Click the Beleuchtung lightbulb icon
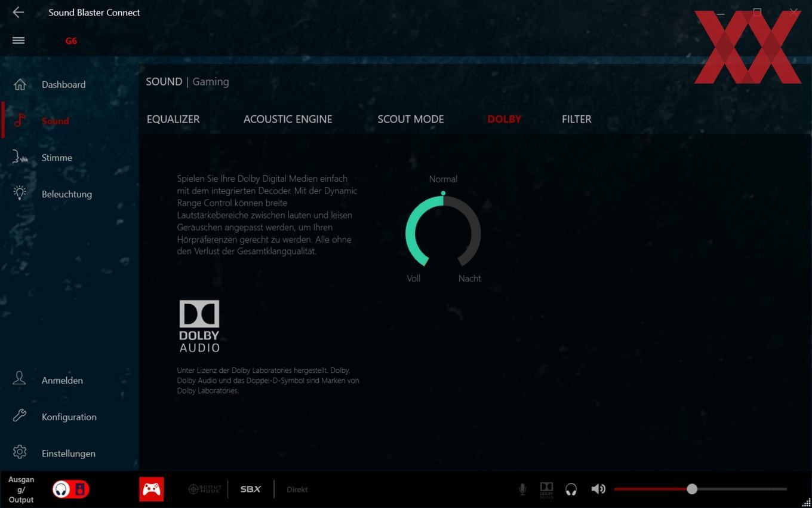The image size is (812, 508). pyautogui.click(x=20, y=193)
